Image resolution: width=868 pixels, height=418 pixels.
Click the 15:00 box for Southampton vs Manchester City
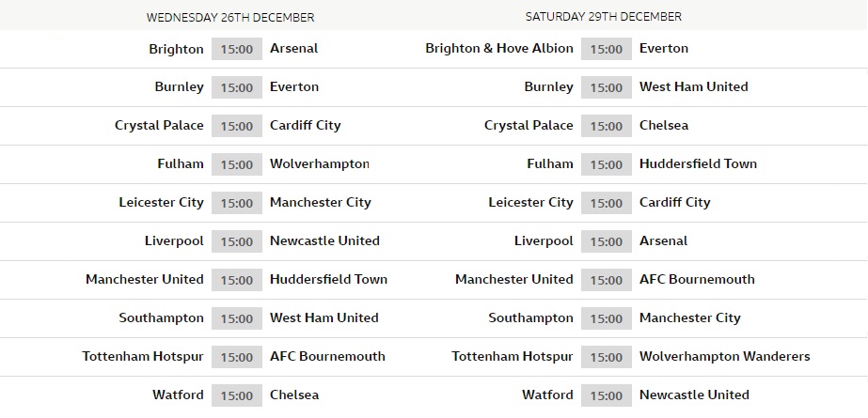[606, 318]
